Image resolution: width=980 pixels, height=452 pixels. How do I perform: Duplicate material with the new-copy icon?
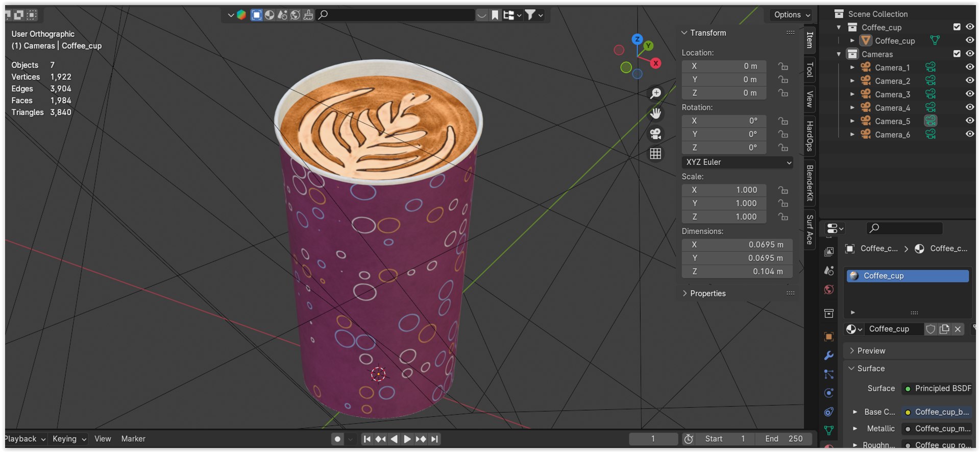(x=944, y=329)
